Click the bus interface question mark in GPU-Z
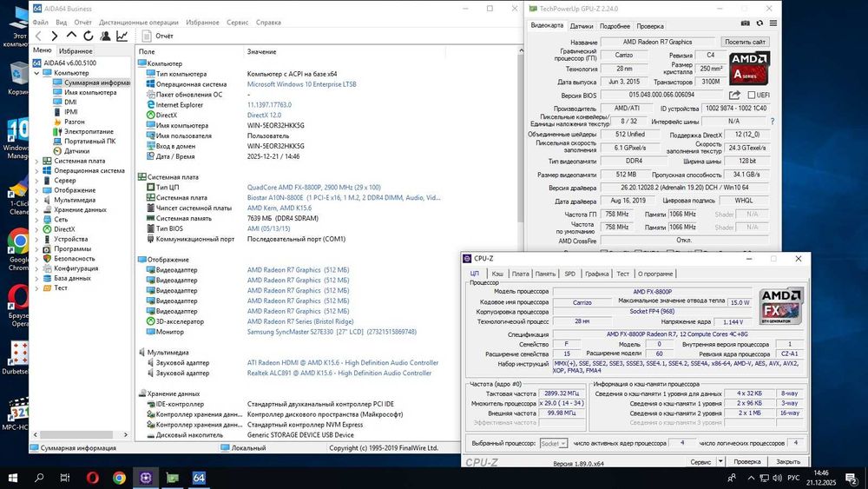 pyautogui.click(x=773, y=122)
